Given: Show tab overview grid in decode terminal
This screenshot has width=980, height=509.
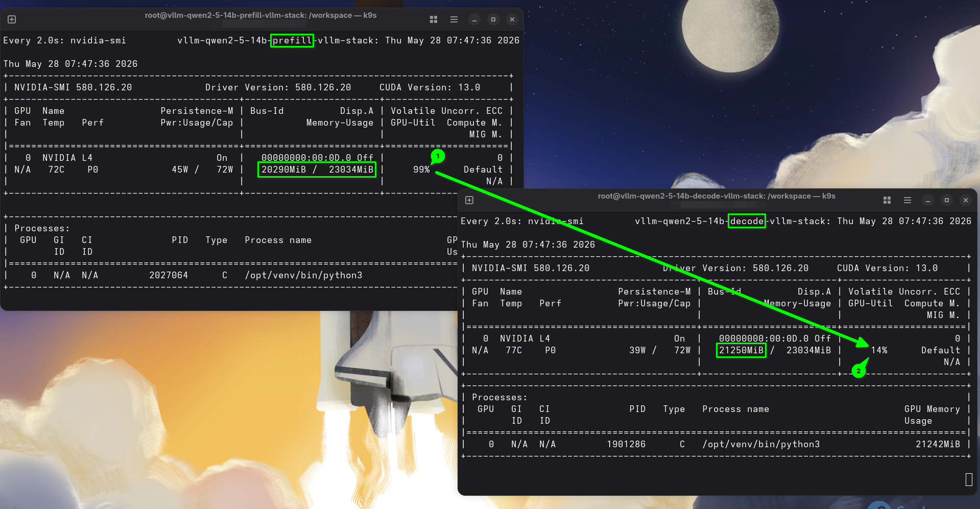Looking at the screenshot, I should [887, 200].
